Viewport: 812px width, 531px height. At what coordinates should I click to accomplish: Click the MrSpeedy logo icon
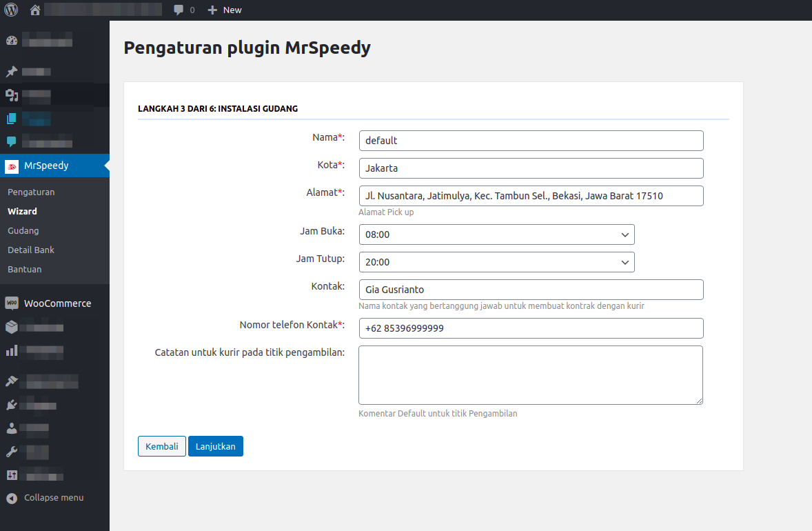tap(12, 166)
